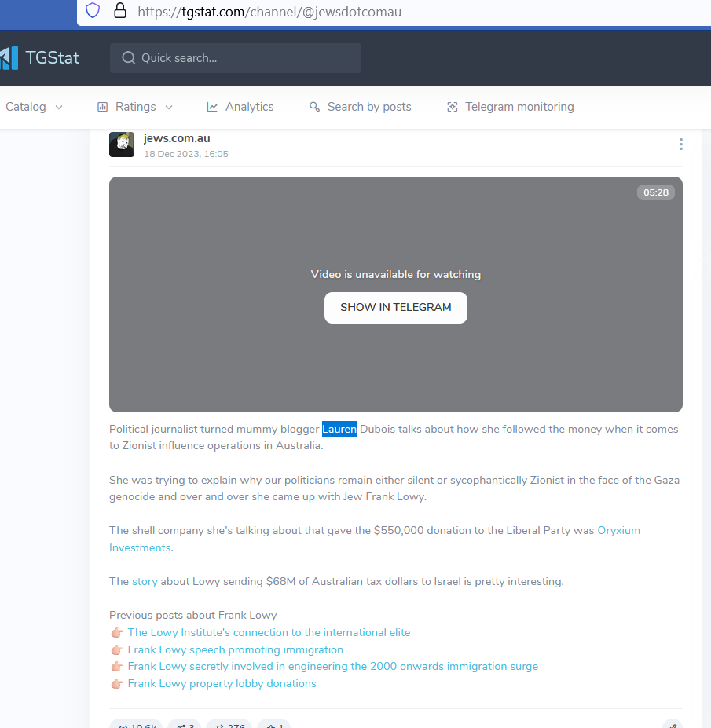Open the Oryxium Investments link
Image resolution: width=711 pixels, height=728 pixels.
click(x=618, y=530)
